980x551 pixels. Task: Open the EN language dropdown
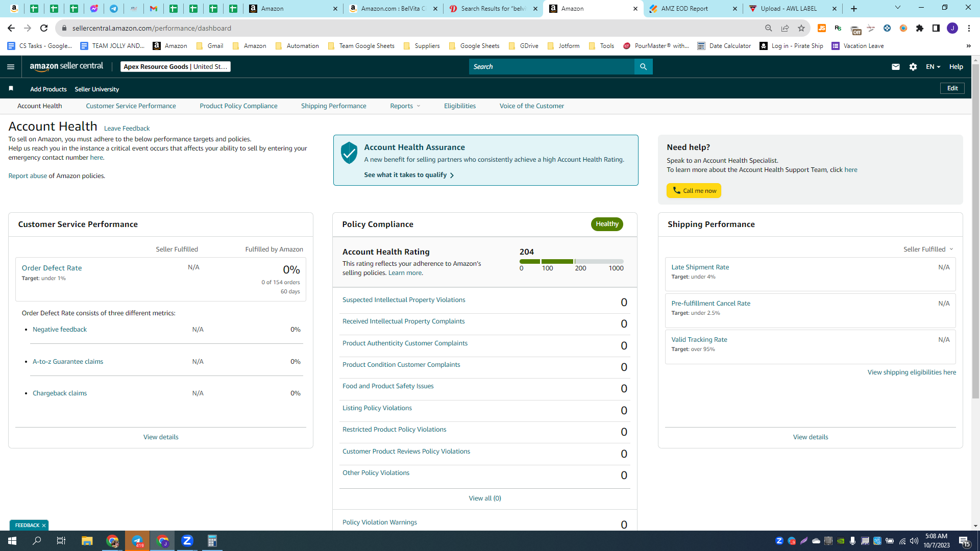(933, 67)
